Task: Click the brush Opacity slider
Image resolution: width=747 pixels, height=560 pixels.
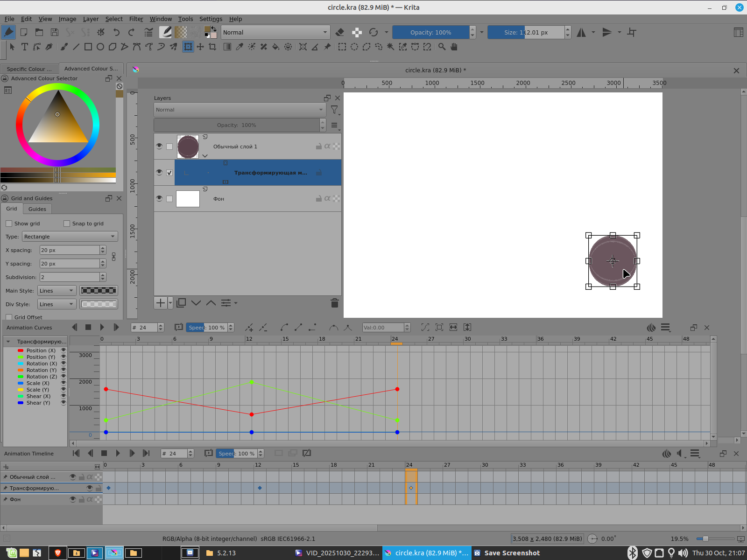Action: coord(430,32)
